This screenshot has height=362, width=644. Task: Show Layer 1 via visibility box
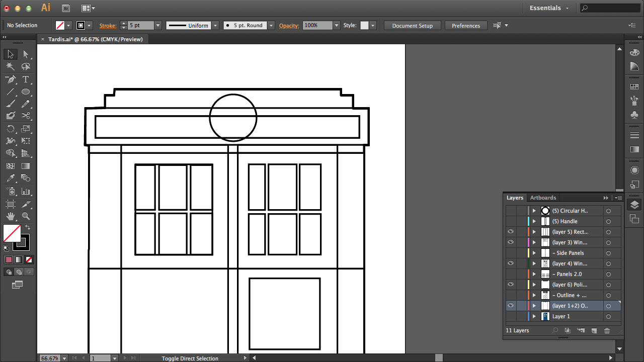coord(511,316)
